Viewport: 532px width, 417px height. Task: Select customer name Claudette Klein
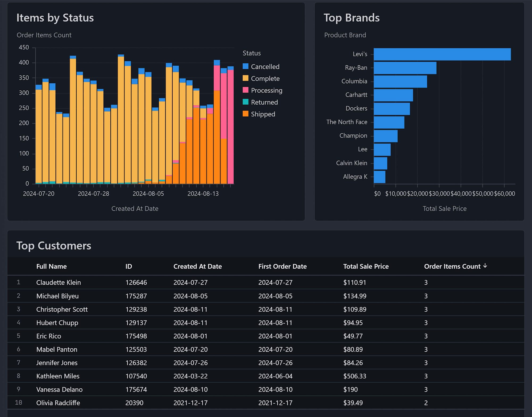59,282
